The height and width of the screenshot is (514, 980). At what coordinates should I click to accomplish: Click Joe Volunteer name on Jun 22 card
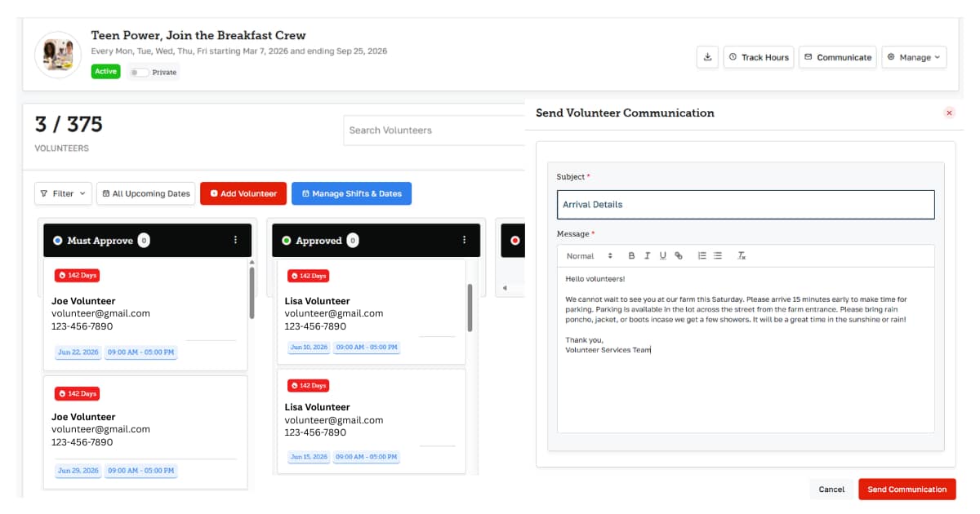83,301
